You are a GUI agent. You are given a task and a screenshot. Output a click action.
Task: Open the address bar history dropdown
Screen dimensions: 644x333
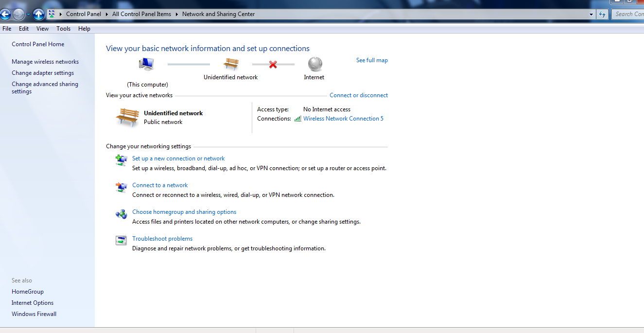(592, 15)
